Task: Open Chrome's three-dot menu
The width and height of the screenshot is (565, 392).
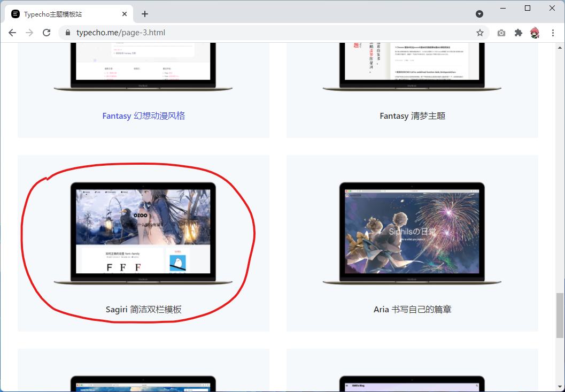Action: (553, 33)
